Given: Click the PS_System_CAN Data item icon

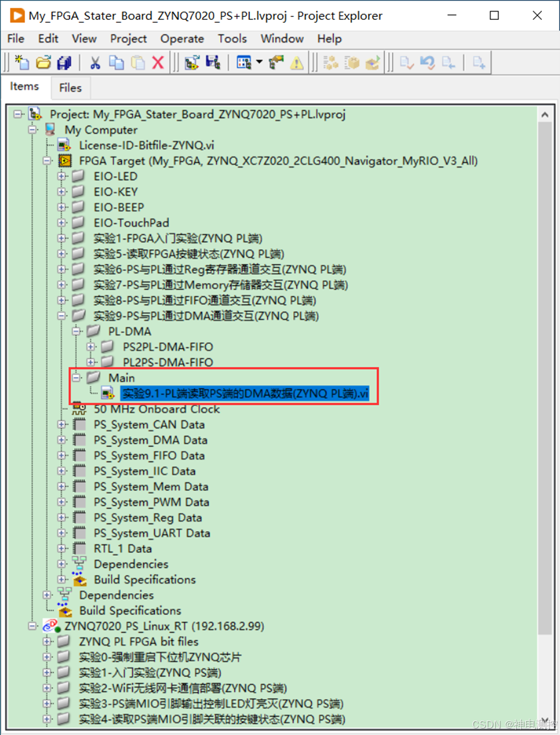Looking at the screenshot, I should click(x=79, y=424).
